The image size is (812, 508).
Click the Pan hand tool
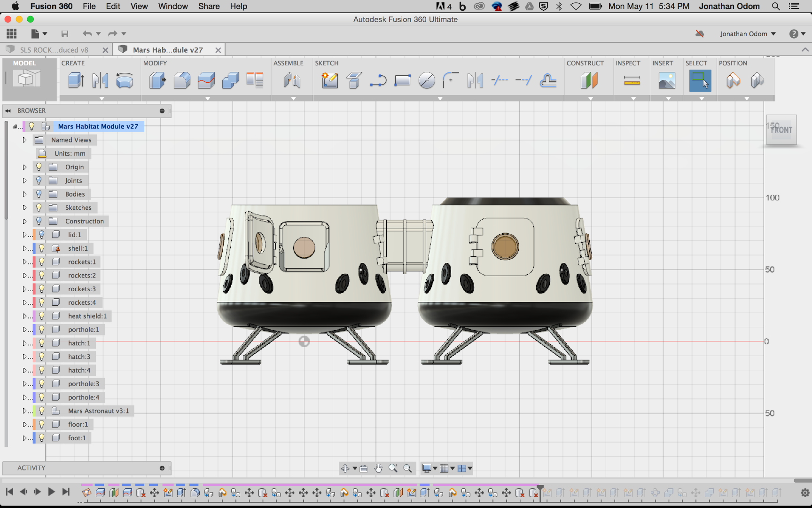(378, 468)
